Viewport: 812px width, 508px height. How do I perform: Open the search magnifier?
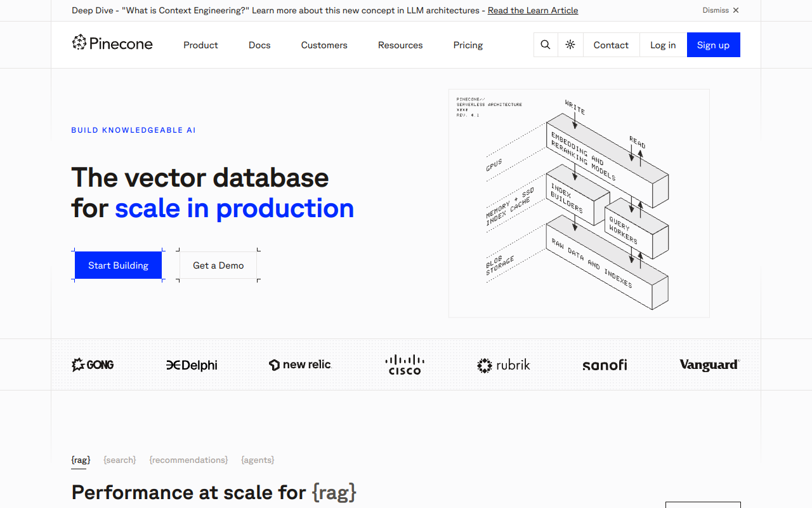pyautogui.click(x=545, y=44)
